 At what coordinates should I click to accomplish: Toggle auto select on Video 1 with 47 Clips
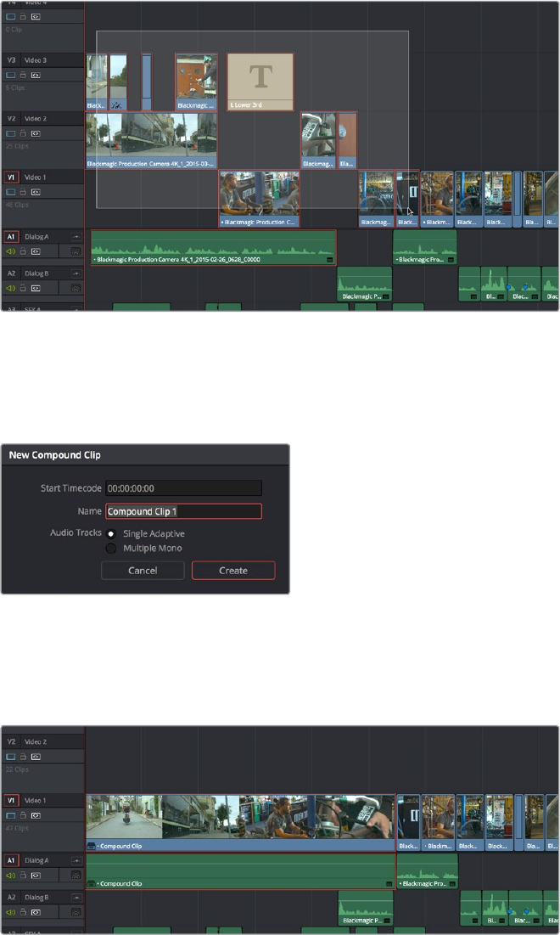click(36, 815)
